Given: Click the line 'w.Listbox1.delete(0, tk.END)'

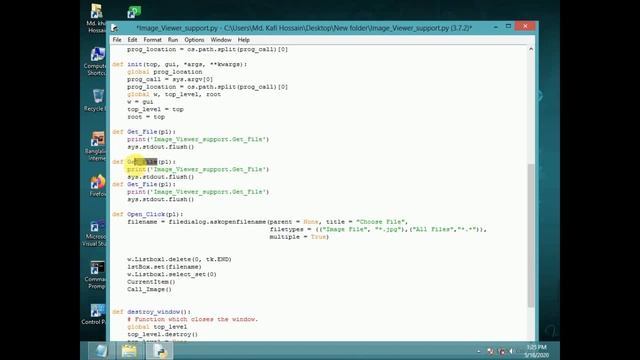Looking at the screenshot, I should 179,259.
